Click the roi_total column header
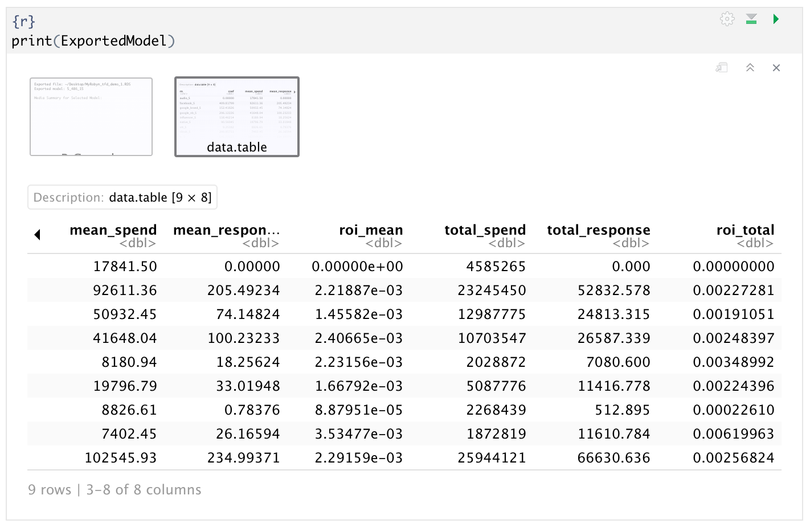The height and width of the screenshot is (532, 810). [x=745, y=230]
